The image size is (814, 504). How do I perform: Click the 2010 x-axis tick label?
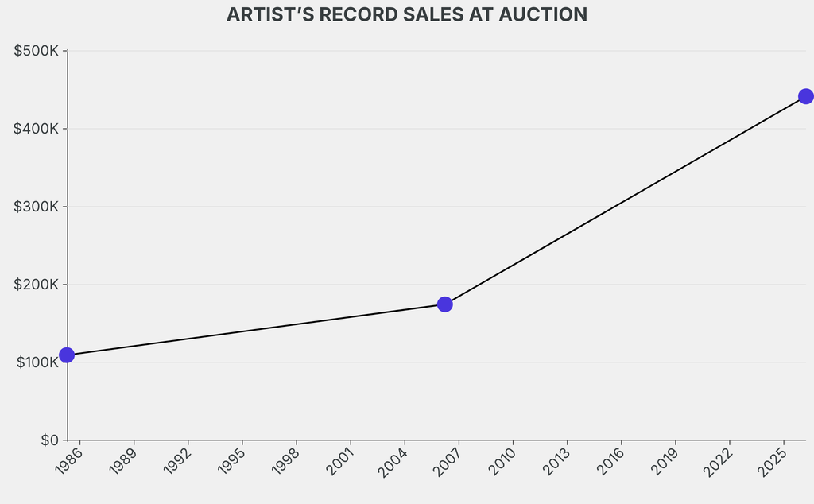click(x=502, y=462)
